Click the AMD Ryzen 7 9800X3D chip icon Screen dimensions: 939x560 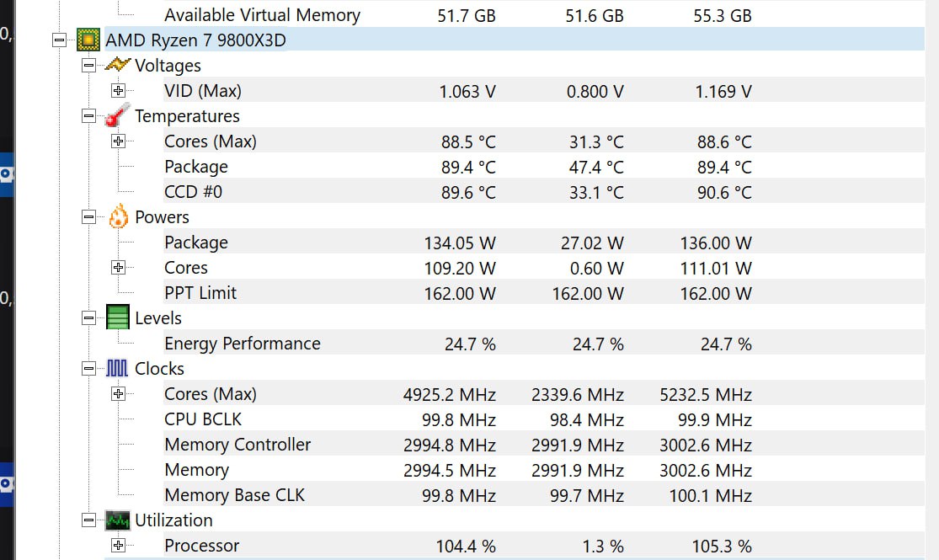point(88,40)
